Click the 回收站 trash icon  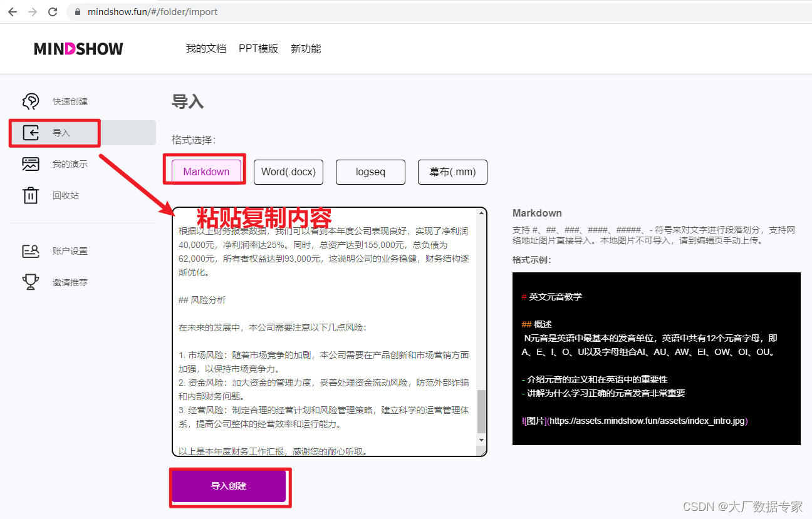pyautogui.click(x=31, y=195)
